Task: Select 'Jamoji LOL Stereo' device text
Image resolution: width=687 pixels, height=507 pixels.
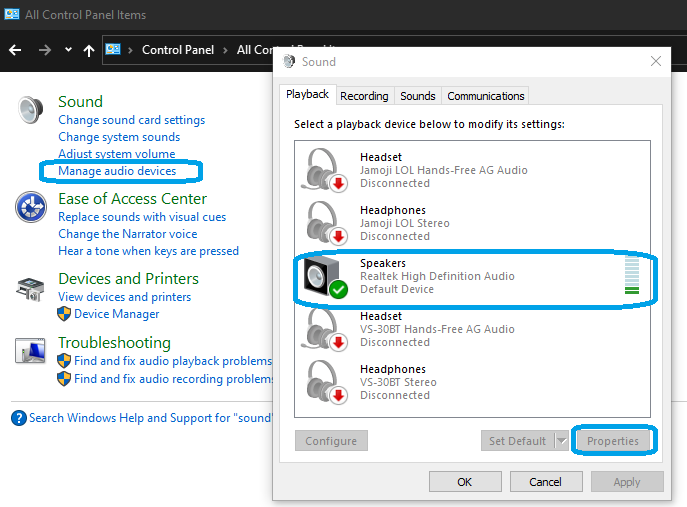Action: tap(404, 223)
